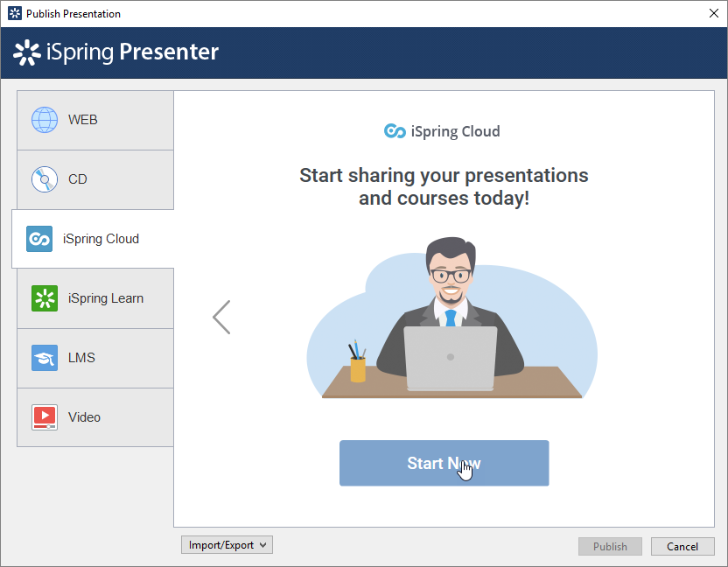The height and width of the screenshot is (567, 728).
Task: Click the Start Now button
Action: [444, 463]
